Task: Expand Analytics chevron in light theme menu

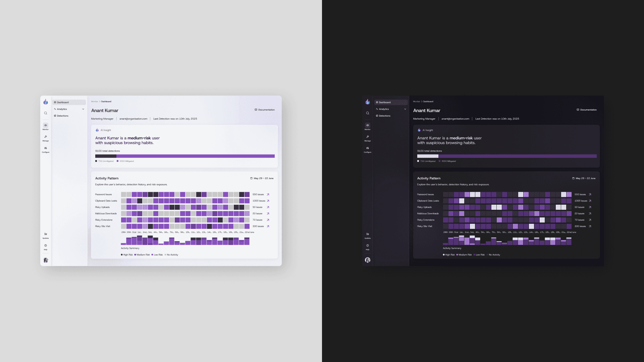Action: (83, 109)
